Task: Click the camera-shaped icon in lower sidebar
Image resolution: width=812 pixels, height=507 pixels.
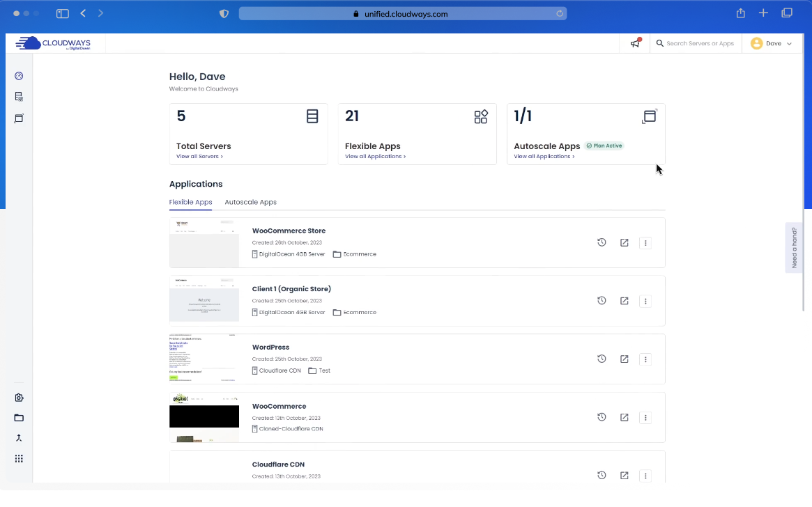Action: tap(19, 398)
